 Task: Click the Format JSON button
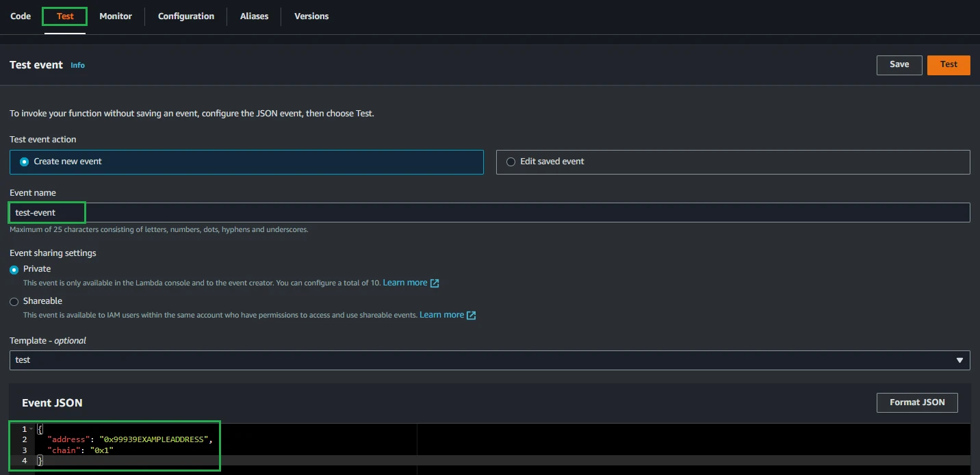916,402
